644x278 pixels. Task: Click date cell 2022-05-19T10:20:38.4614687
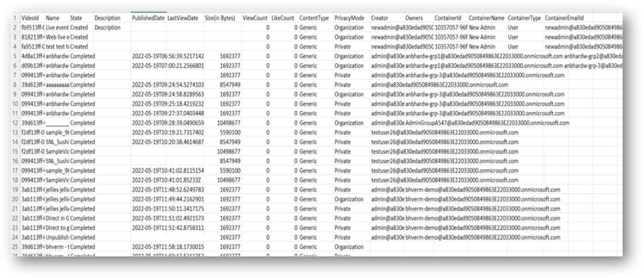pos(168,142)
